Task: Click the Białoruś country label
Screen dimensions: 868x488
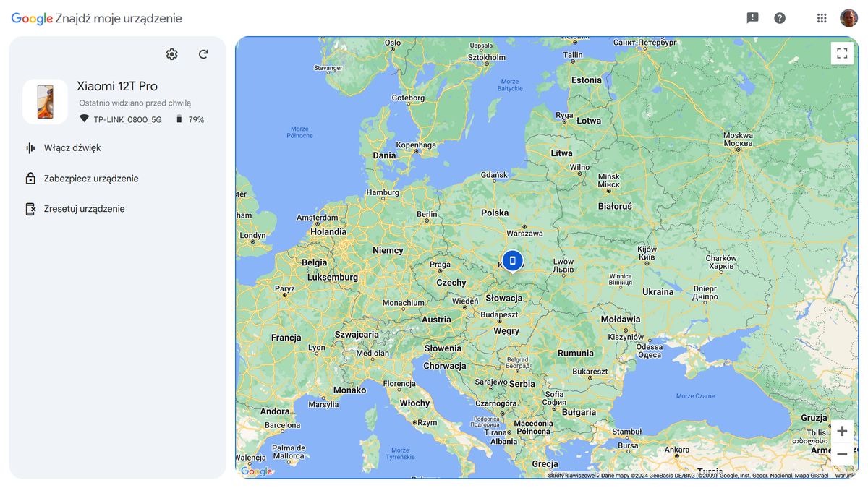Action: pyautogui.click(x=615, y=206)
